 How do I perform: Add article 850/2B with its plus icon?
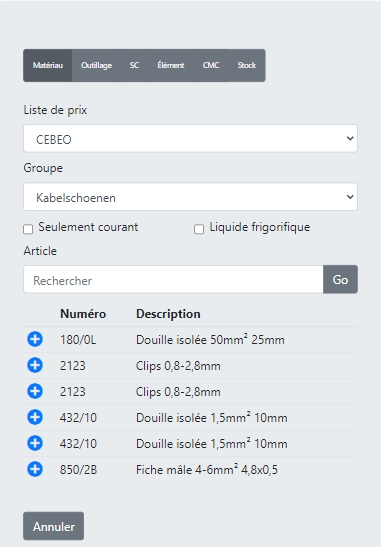point(35,469)
